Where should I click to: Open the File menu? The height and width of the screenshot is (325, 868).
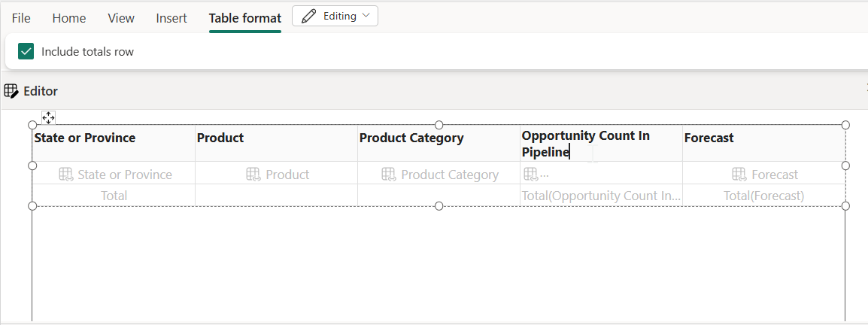point(21,18)
